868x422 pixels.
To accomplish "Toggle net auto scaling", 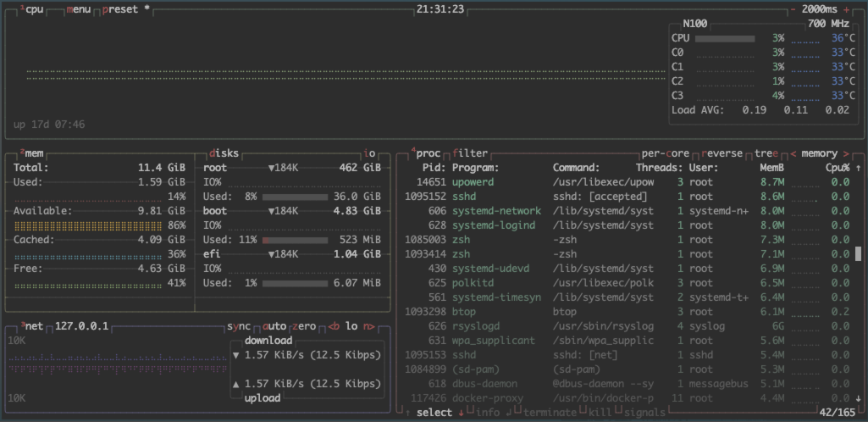I will [x=274, y=326].
